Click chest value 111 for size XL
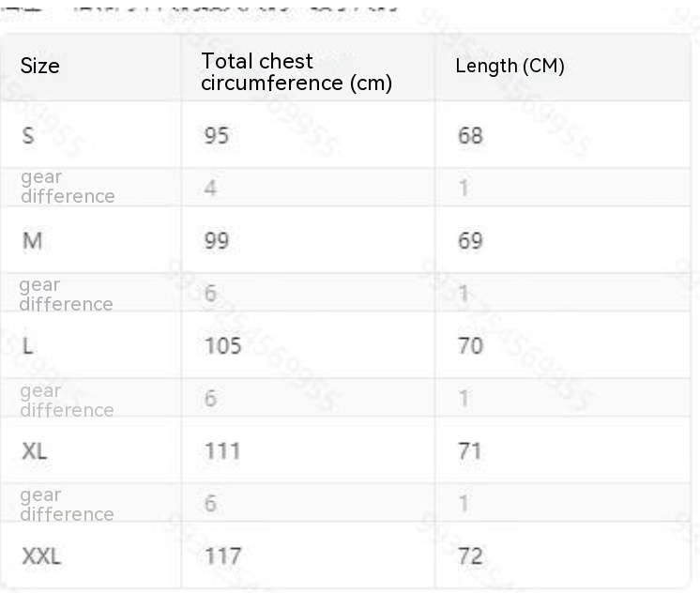Screen dimensions: 700x593 point(221,451)
